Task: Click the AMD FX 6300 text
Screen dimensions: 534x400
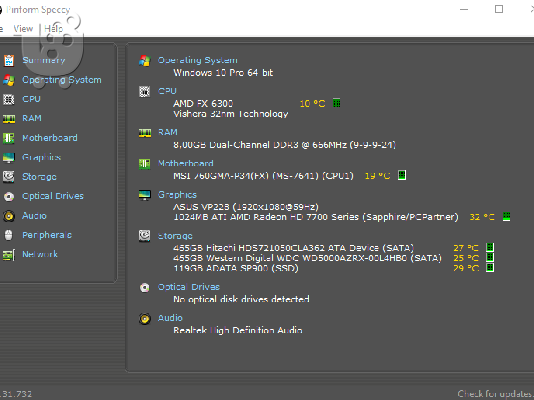Action: pos(203,103)
